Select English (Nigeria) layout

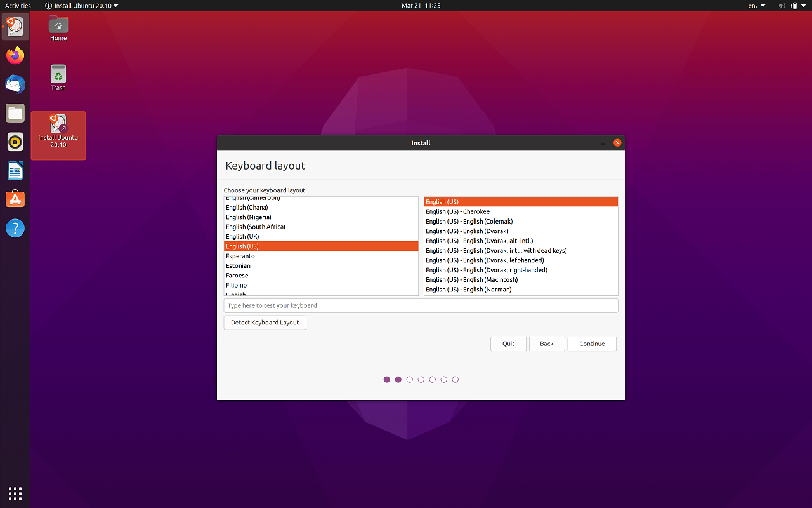(321, 217)
